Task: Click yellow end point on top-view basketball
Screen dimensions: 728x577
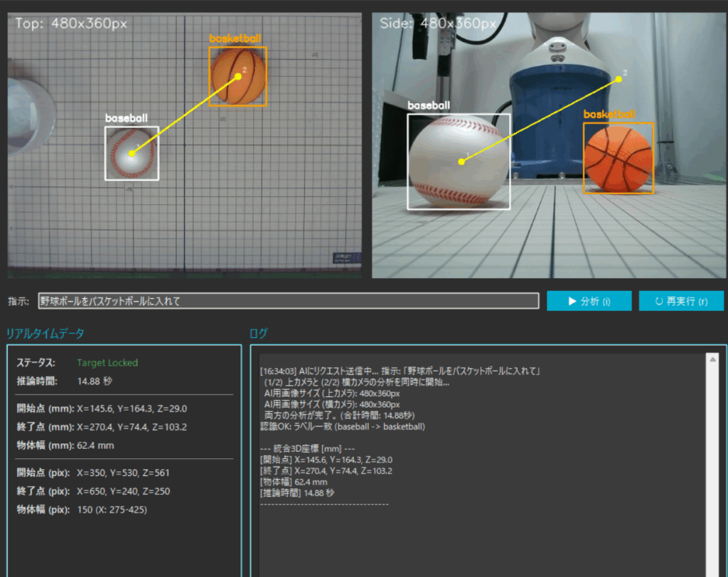Action: point(238,76)
